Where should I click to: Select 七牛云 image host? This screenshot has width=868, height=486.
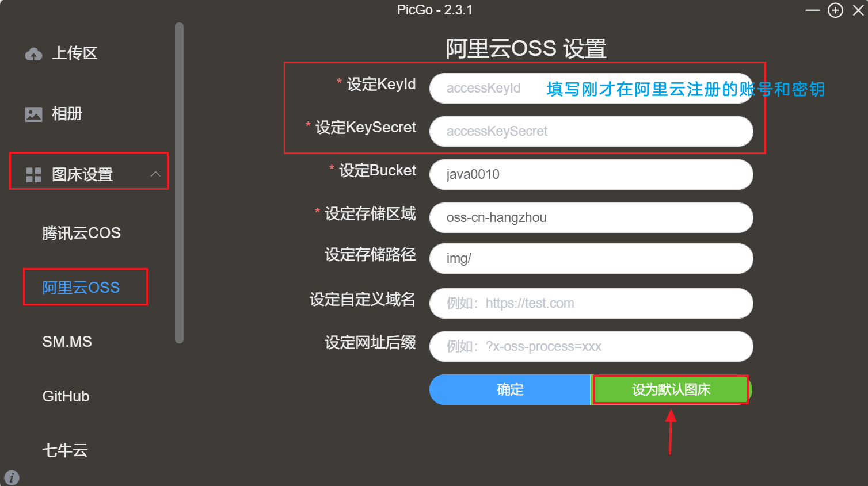65,450
